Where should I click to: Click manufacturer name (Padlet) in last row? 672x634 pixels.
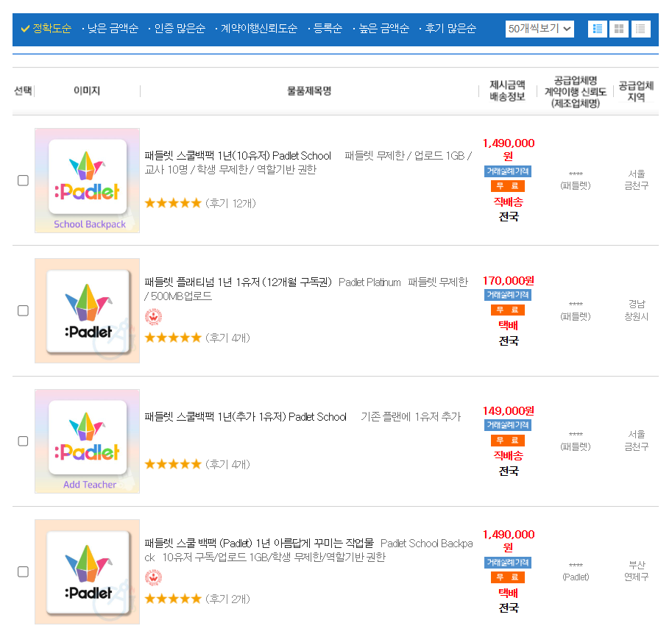576,577
